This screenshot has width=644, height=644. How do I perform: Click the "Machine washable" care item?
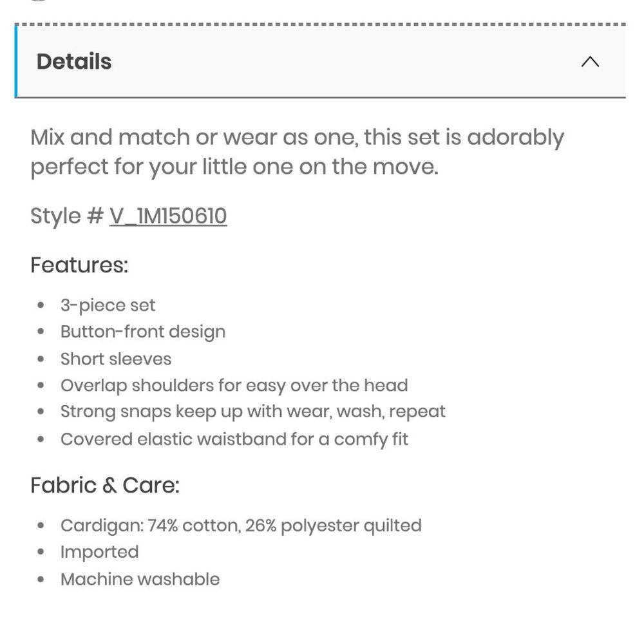point(140,579)
